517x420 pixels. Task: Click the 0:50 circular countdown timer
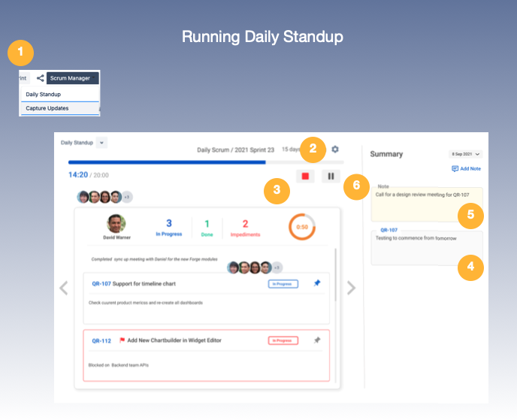301,226
